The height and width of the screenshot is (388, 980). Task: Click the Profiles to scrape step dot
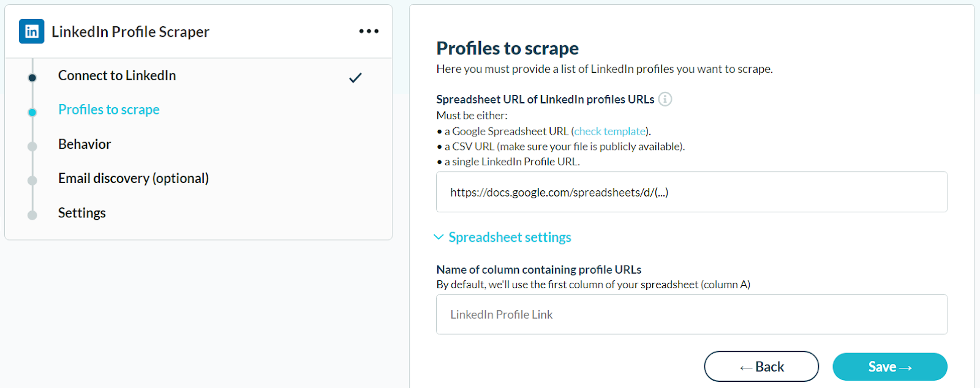(32, 112)
